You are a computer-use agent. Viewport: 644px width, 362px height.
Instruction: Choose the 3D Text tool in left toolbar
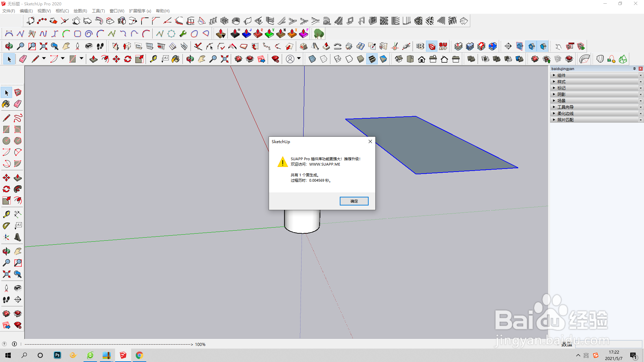coord(18,237)
